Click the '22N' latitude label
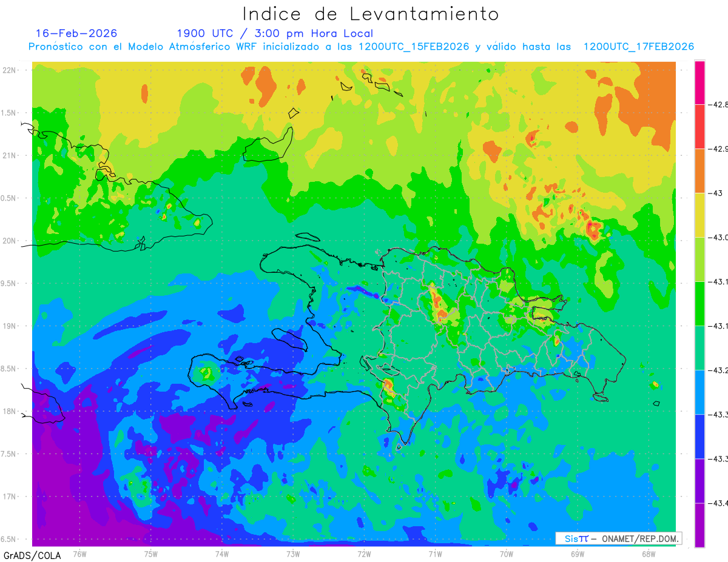This screenshot has width=728, height=562. coord(10,70)
